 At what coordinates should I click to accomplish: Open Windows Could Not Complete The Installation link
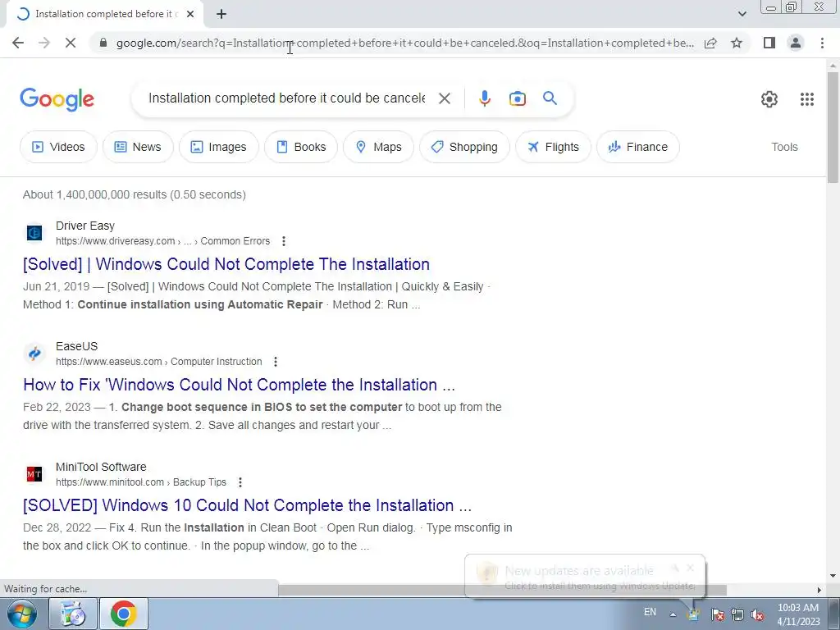pos(226,264)
